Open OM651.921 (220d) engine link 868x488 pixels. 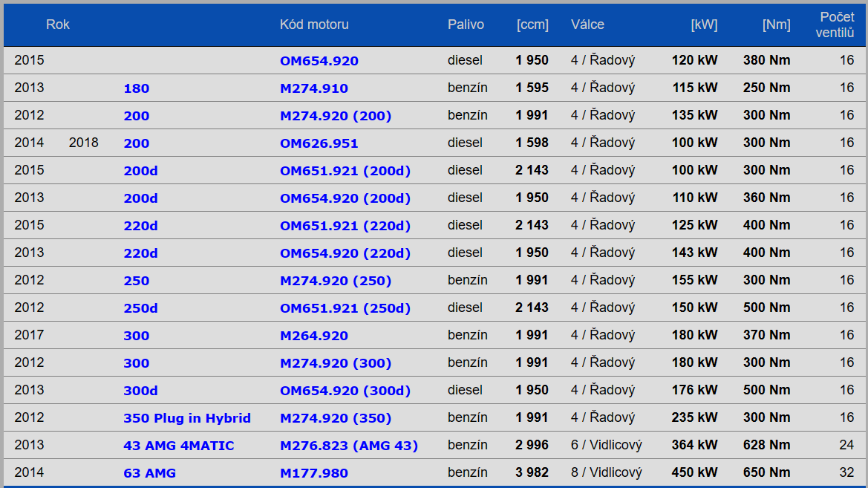(345, 226)
